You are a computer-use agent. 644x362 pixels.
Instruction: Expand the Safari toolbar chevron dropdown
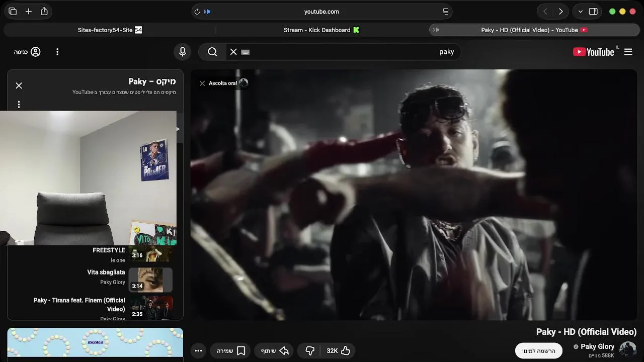(x=581, y=12)
